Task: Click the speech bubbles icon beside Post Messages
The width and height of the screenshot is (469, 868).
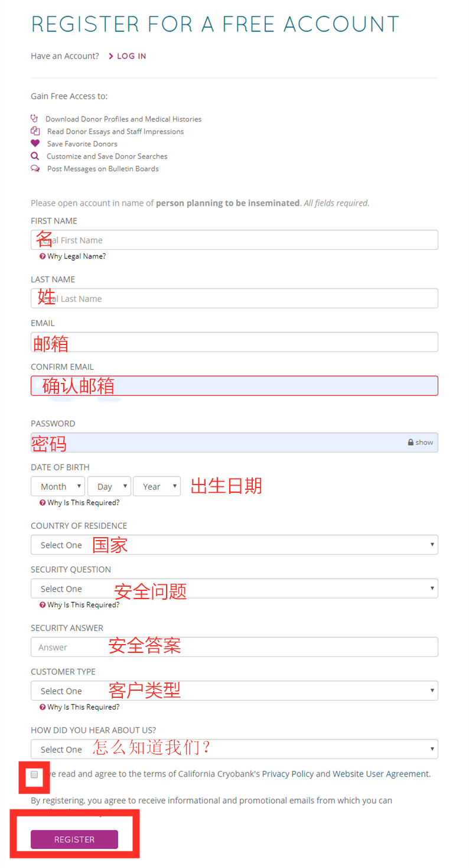Action: point(35,168)
